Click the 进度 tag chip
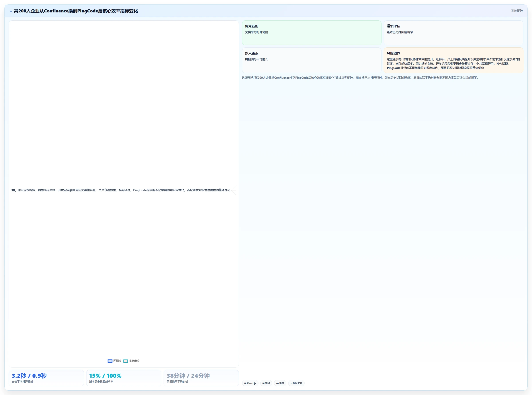 [280, 383]
